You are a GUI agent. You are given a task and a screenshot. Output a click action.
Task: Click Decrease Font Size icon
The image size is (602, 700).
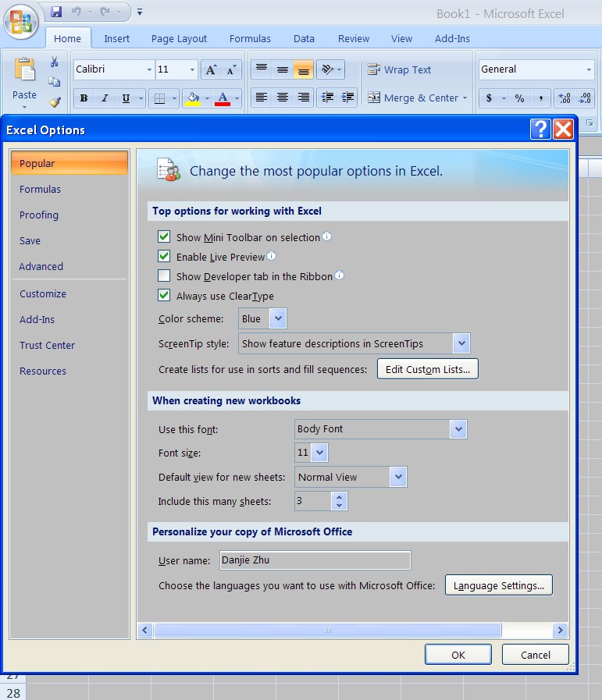point(231,70)
